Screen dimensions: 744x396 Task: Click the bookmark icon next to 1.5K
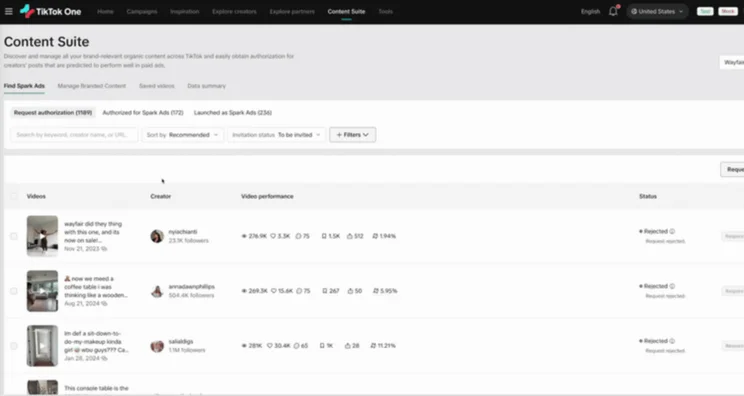324,236
